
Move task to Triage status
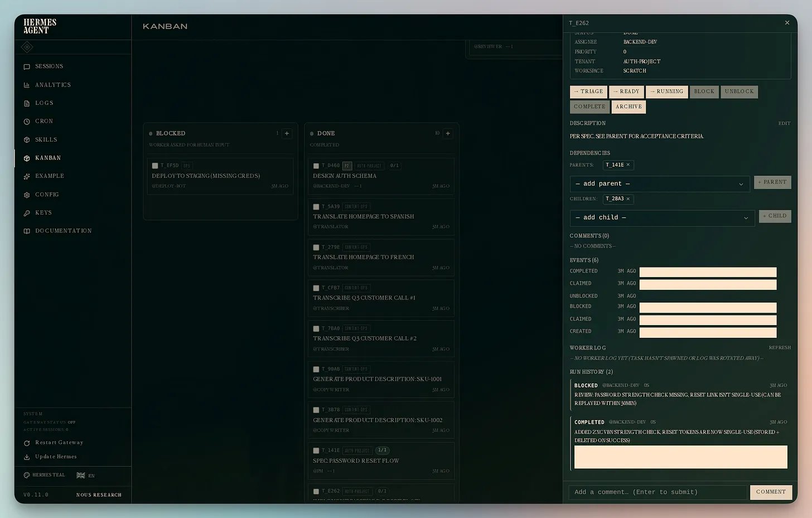(588, 91)
